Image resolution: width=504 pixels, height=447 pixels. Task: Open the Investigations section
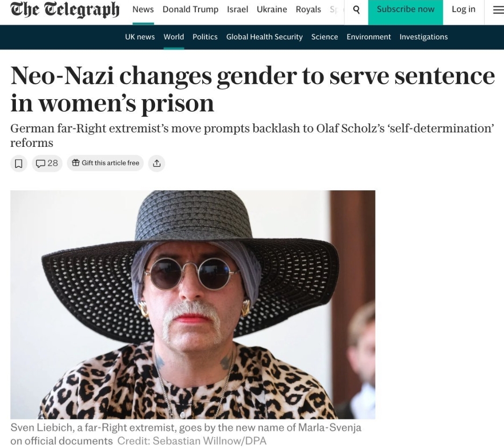coord(423,37)
